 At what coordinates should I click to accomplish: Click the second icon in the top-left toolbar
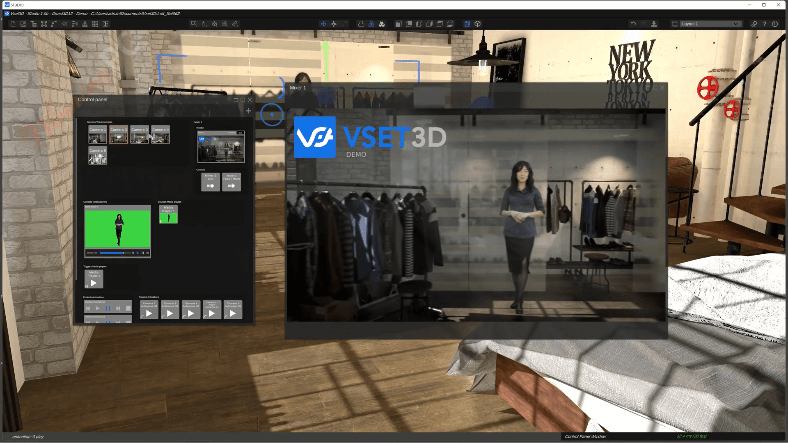(23, 24)
